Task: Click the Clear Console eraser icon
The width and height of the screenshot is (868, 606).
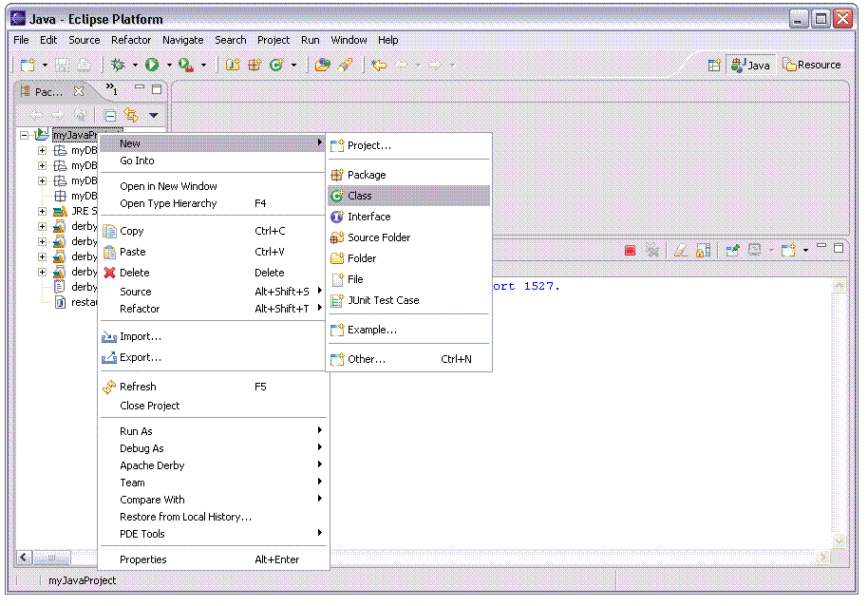Action: click(680, 250)
